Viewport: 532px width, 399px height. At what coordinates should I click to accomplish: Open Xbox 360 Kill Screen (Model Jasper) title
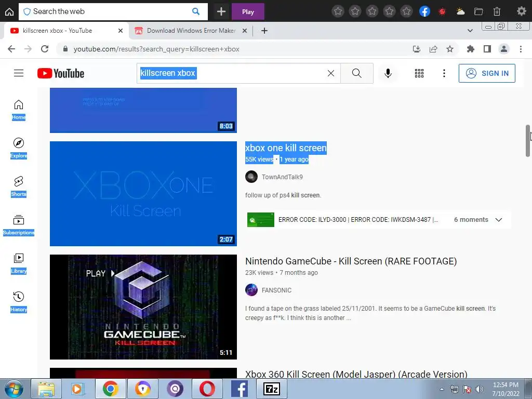tap(356, 374)
